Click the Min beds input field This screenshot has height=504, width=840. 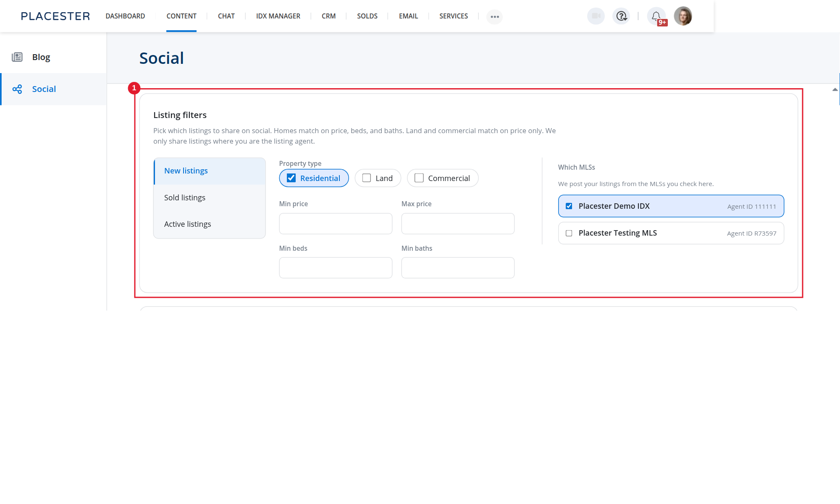[336, 268]
